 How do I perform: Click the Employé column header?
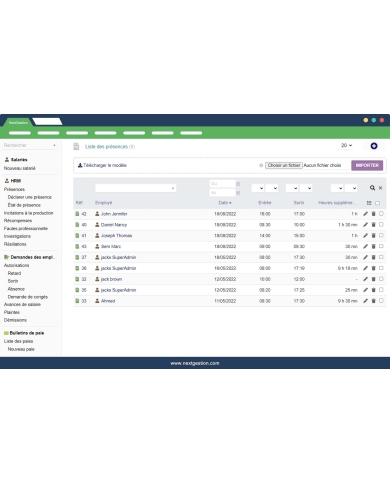tap(104, 203)
